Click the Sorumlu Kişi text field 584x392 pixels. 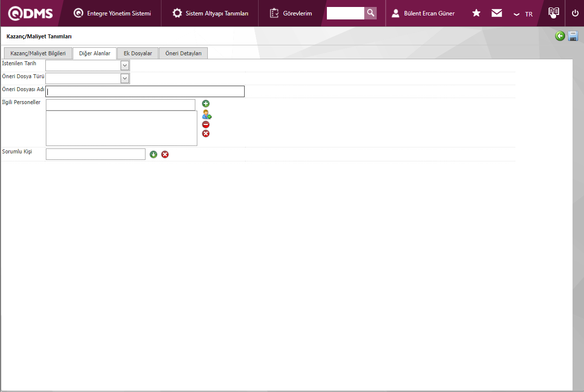(x=95, y=154)
